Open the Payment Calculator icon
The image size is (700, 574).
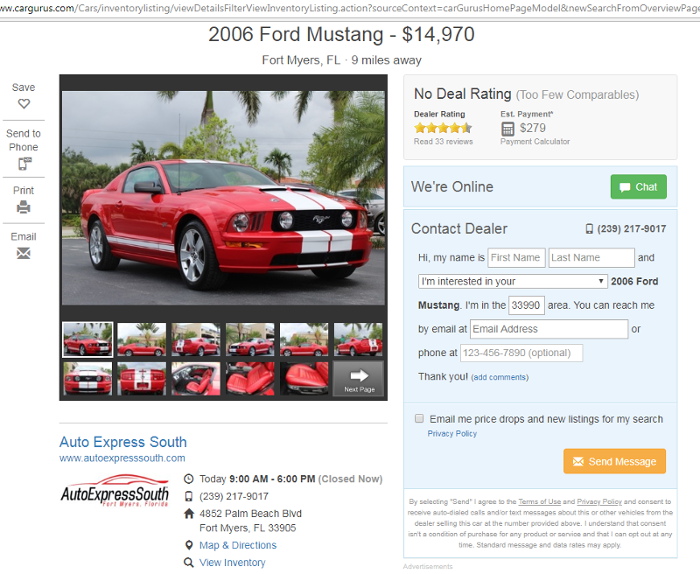pos(508,129)
